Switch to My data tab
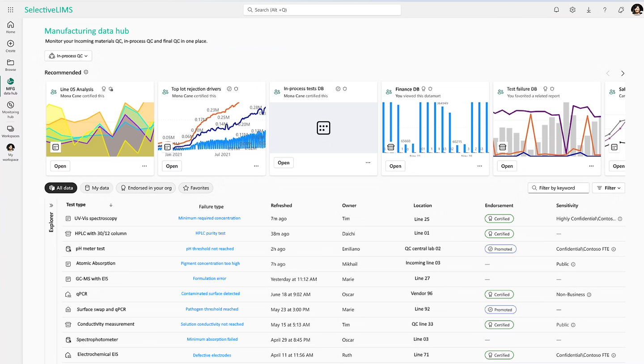The height and width of the screenshot is (364, 644). pyautogui.click(x=97, y=188)
